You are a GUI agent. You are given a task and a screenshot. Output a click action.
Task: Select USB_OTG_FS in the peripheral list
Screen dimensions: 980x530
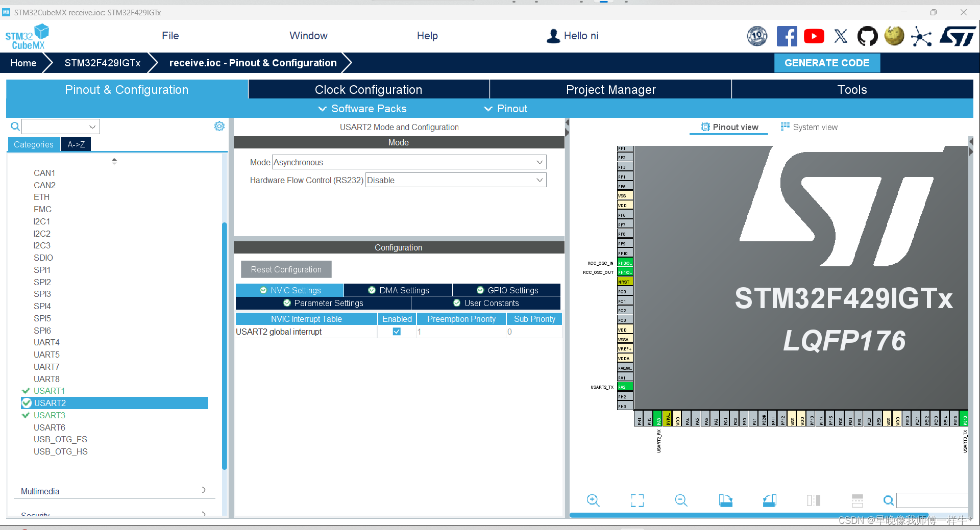click(60, 439)
